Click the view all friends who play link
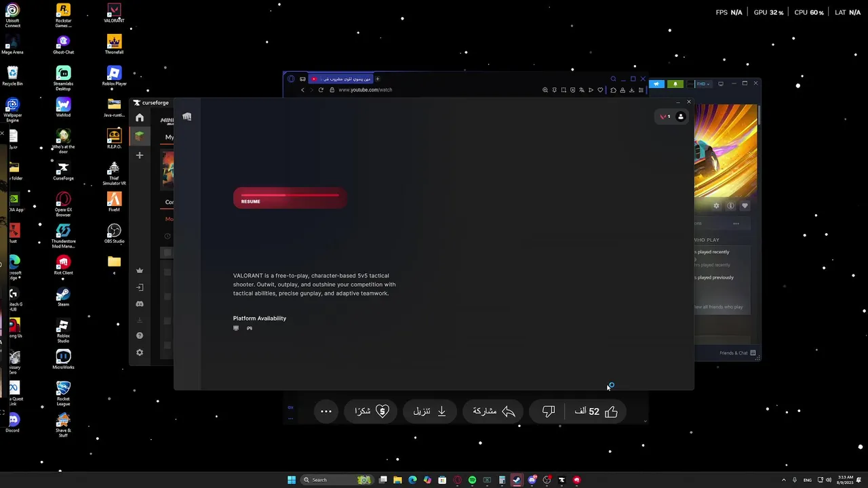The image size is (868, 488). point(718,307)
